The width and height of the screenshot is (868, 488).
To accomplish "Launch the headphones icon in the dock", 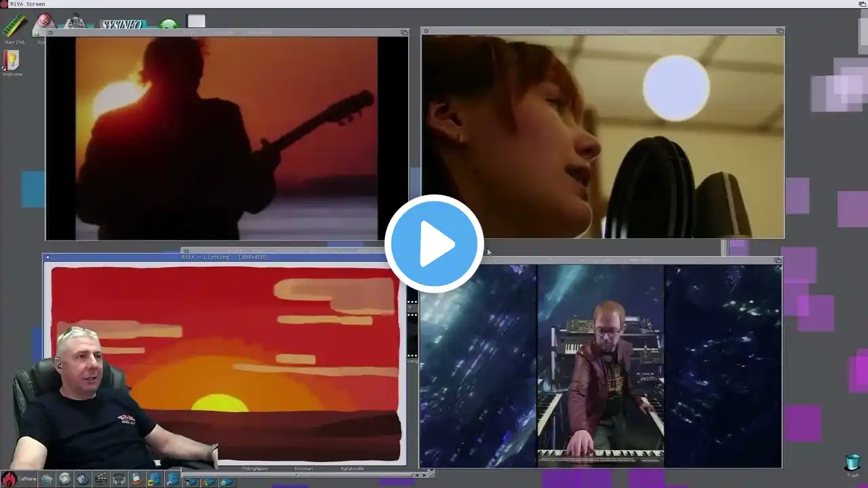I will (119, 479).
